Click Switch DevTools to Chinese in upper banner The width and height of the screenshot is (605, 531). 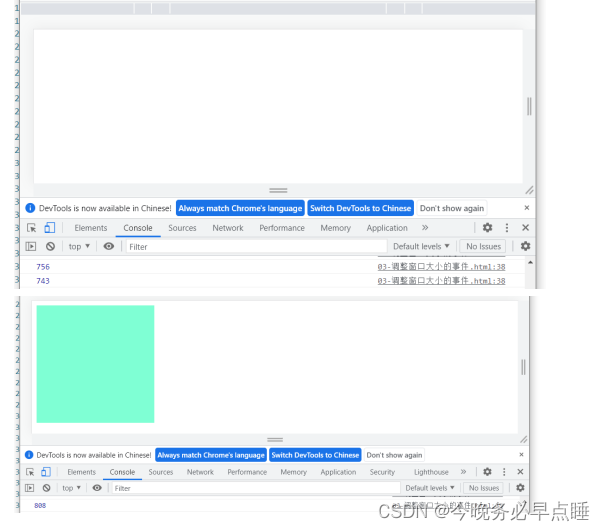click(360, 208)
